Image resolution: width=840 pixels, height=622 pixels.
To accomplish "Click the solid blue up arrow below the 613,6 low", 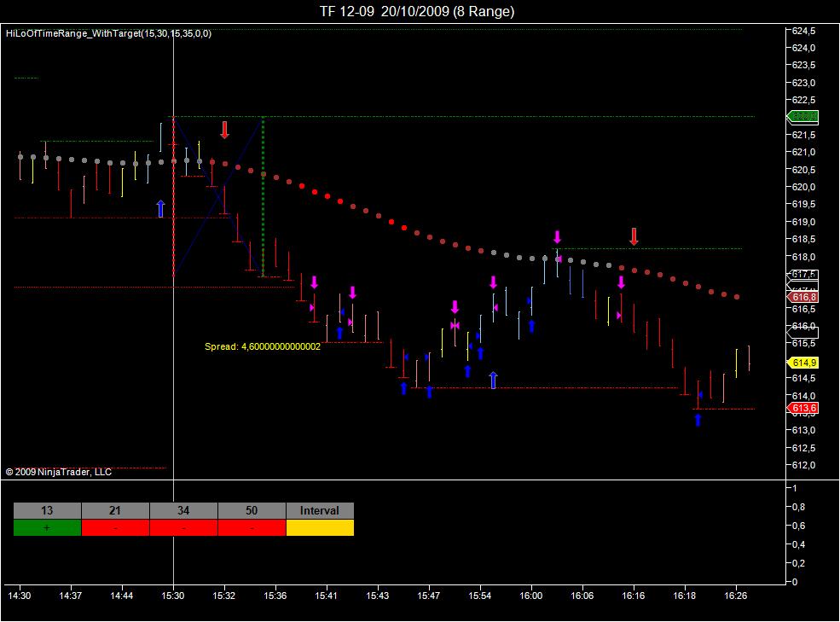I will coord(698,420).
